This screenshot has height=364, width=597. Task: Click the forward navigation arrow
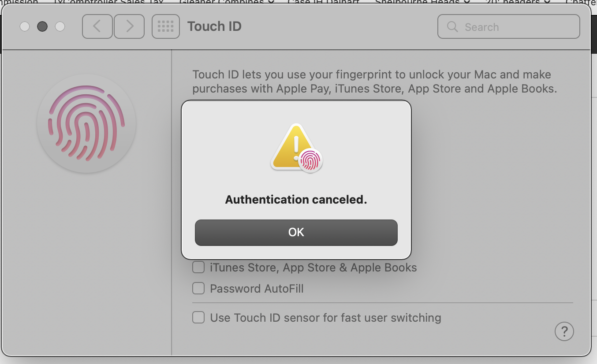click(x=129, y=26)
